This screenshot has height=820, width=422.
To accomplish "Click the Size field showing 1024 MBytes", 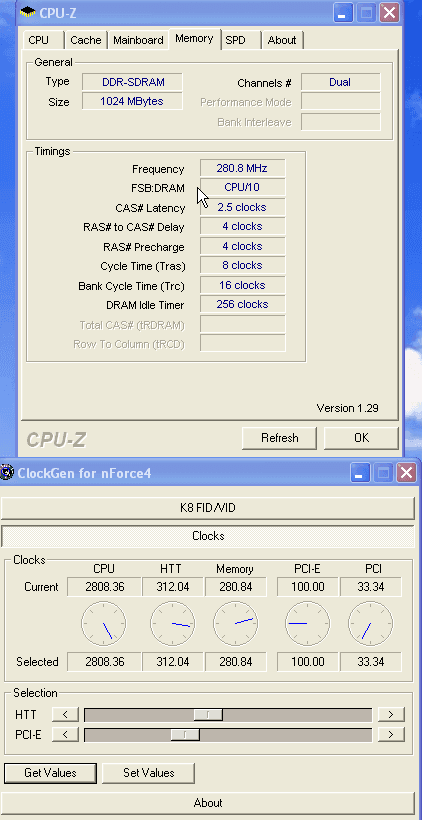I will (x=133, y=101).
